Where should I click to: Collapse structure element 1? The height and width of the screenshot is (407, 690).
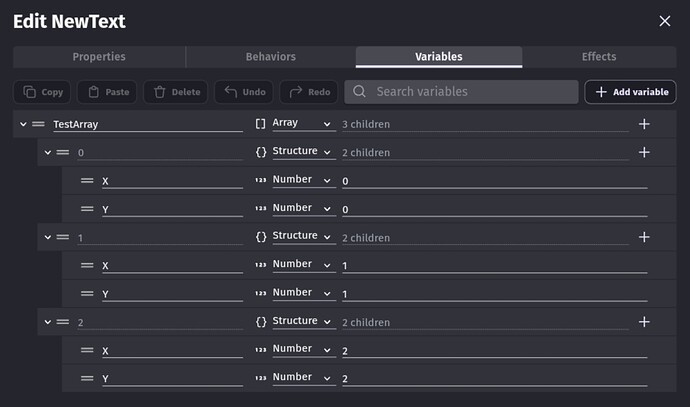click(x=48, y=237)
